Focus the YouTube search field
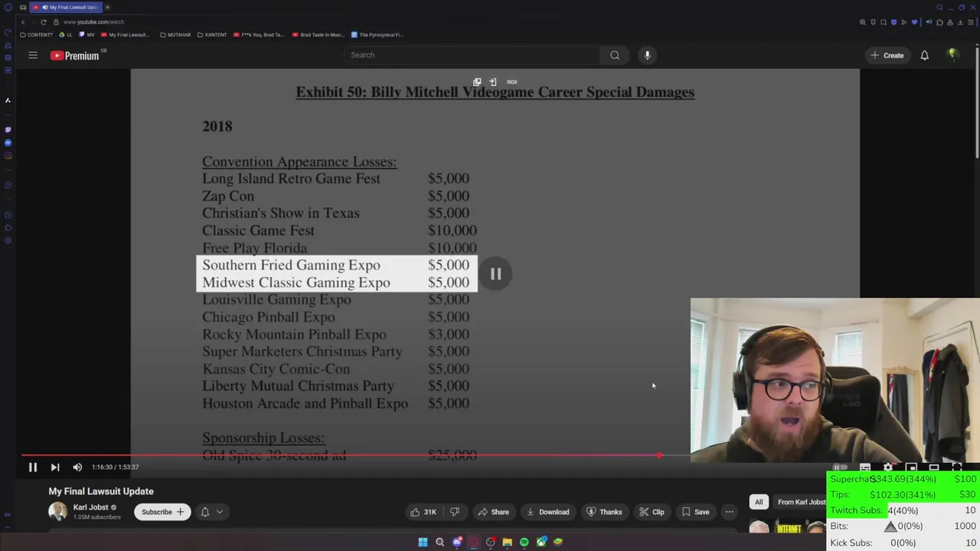 tap(471, 55)
